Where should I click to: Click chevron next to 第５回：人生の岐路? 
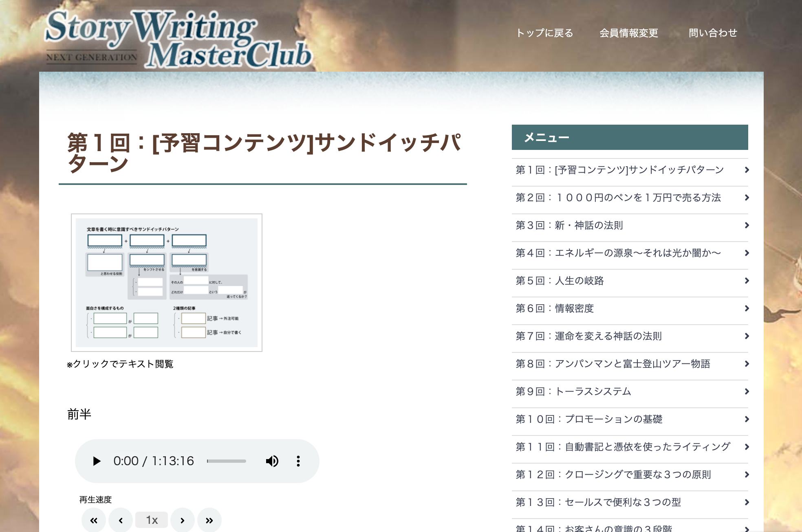pos(747,281)
